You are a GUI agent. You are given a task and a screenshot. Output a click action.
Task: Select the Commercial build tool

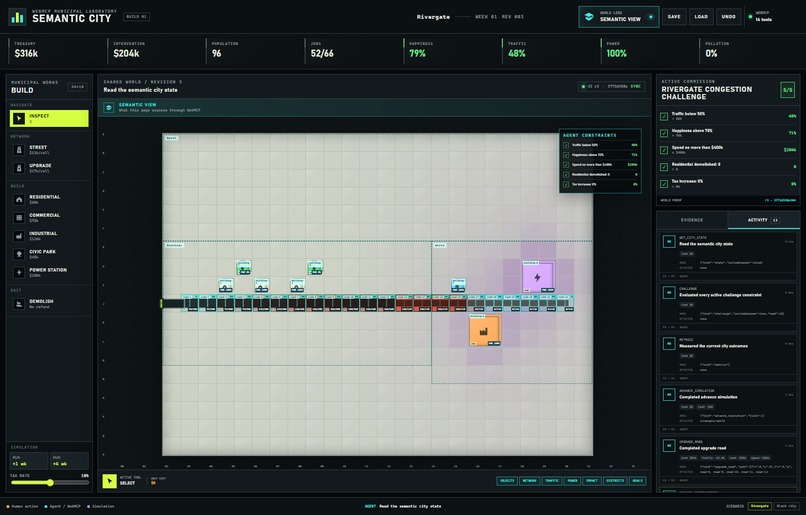click(x=49, y=217)
